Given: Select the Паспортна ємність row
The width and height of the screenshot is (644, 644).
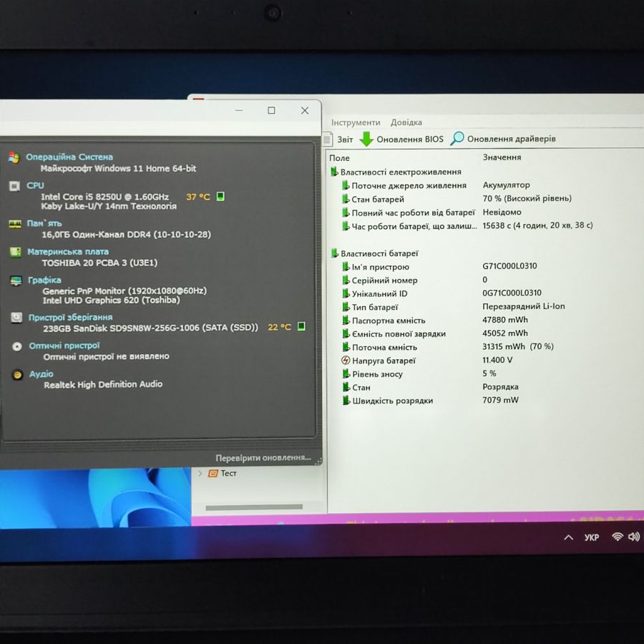Looking at the screenshot, I should 435,321.
